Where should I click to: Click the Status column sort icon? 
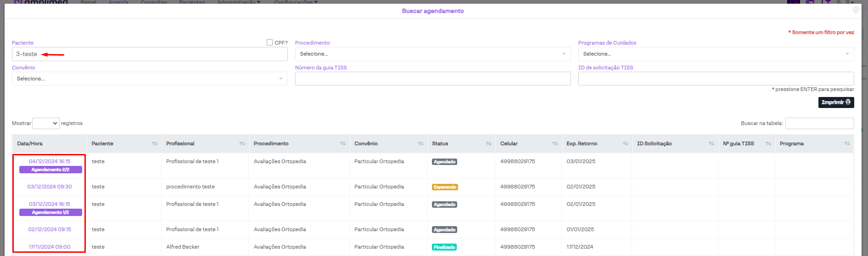(x=488, y=144)
